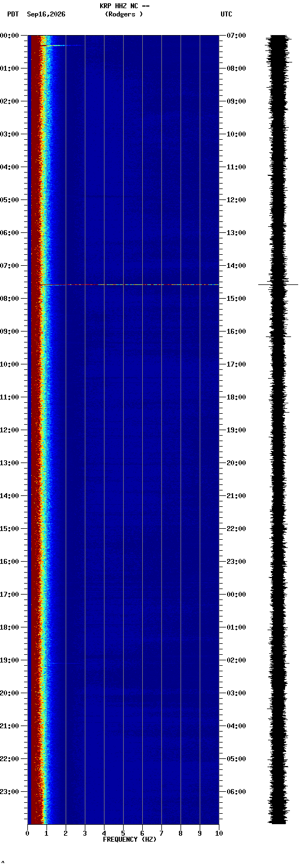Select the 20:00 label on the PDT axis

click(x=9, y=693)
